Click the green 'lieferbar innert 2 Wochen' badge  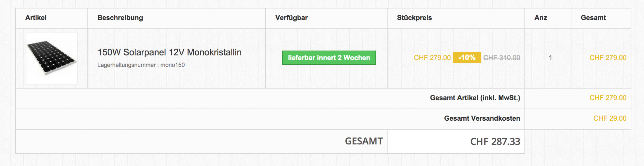click(329, 58)
